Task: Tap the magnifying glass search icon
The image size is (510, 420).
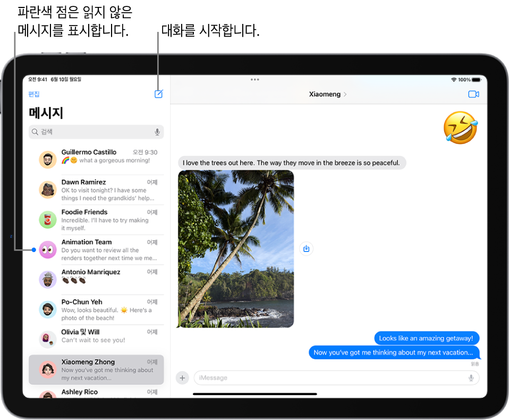Action: tap(35, 132)
